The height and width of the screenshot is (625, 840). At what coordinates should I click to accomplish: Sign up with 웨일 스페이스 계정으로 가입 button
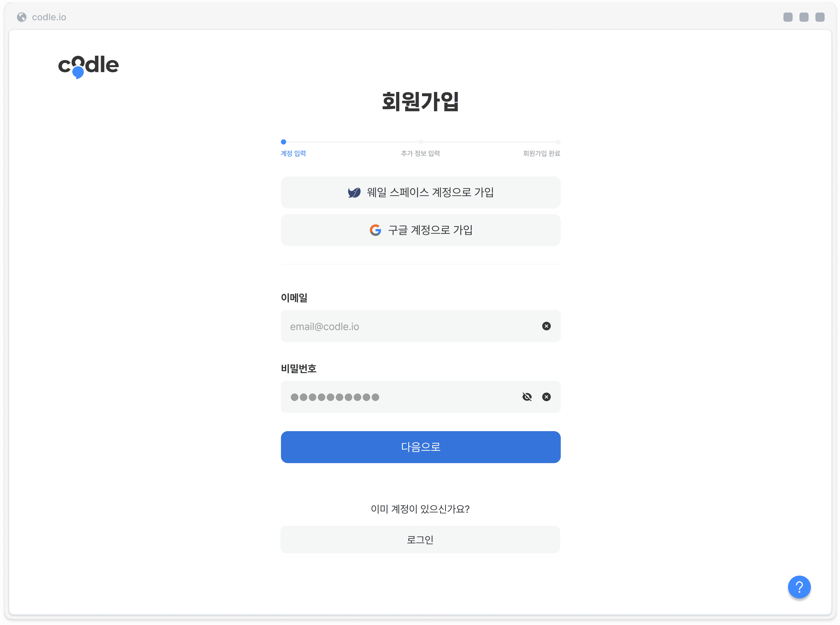coord(420,192)
